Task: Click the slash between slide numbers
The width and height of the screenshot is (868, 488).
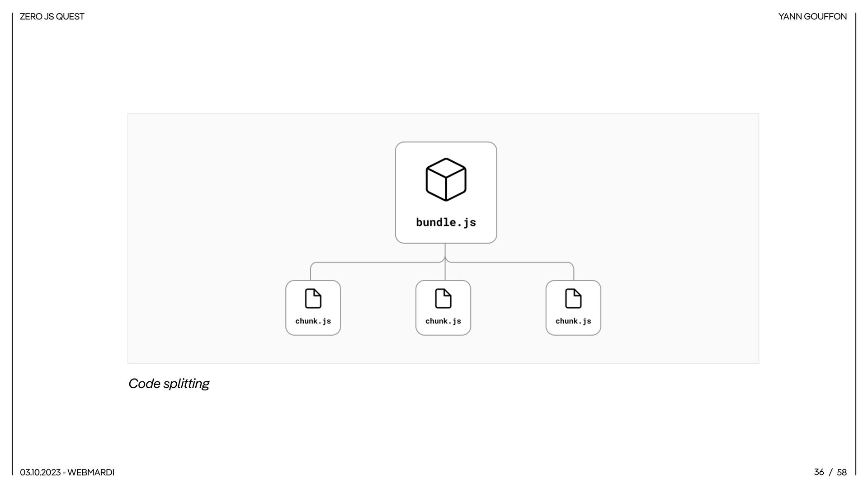Action: click(830, 473)
